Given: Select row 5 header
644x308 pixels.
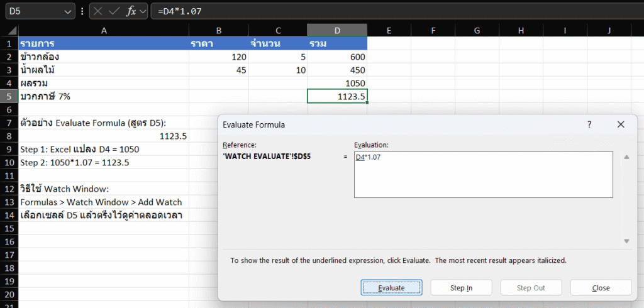Looking at the screenshot, I should pyautogui.click(x=9, y=97).
